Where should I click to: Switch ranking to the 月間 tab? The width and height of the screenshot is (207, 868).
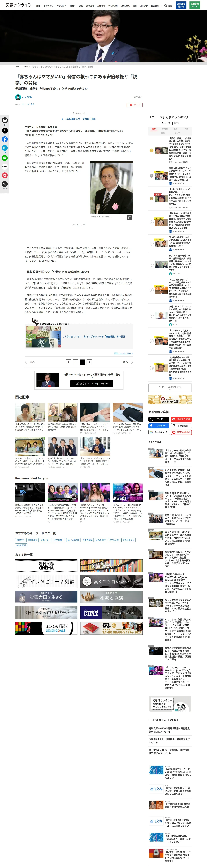click(x=186, y=129)
